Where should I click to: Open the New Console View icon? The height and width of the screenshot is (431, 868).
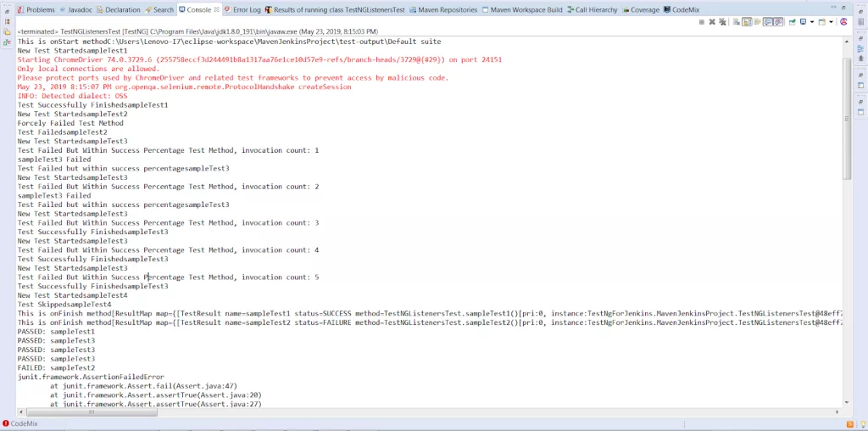tap(822, 22)
